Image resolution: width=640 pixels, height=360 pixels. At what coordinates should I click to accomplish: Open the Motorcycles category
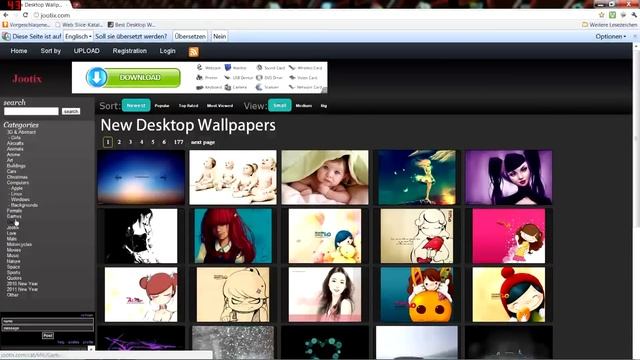click(19, 244)
